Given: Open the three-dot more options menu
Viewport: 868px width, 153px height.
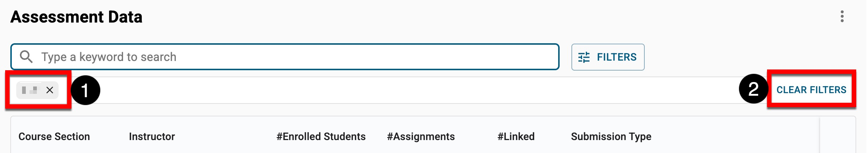Looking at the screenshot, I should [x=842, y=16].
